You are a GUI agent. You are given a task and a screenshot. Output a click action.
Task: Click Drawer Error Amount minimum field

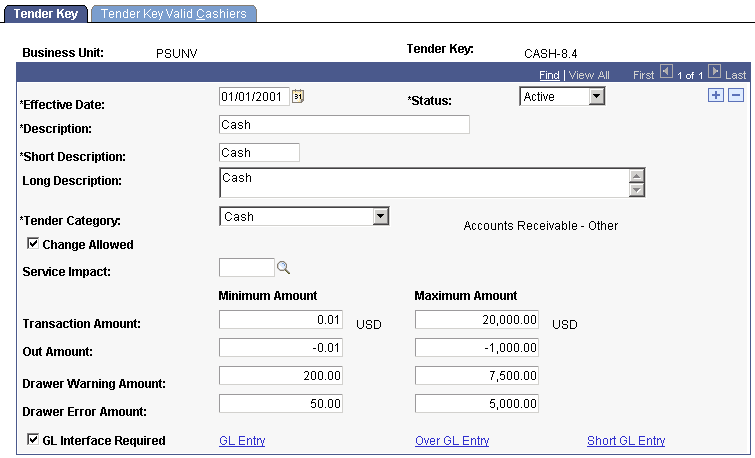click(x=281, y=403)
